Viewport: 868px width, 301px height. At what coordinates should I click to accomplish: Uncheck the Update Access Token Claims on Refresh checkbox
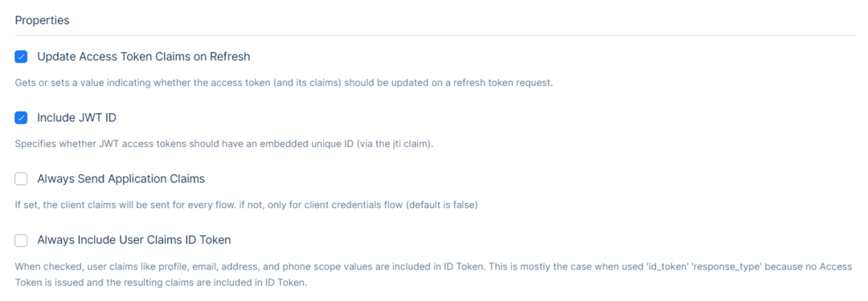coord(21,56)
